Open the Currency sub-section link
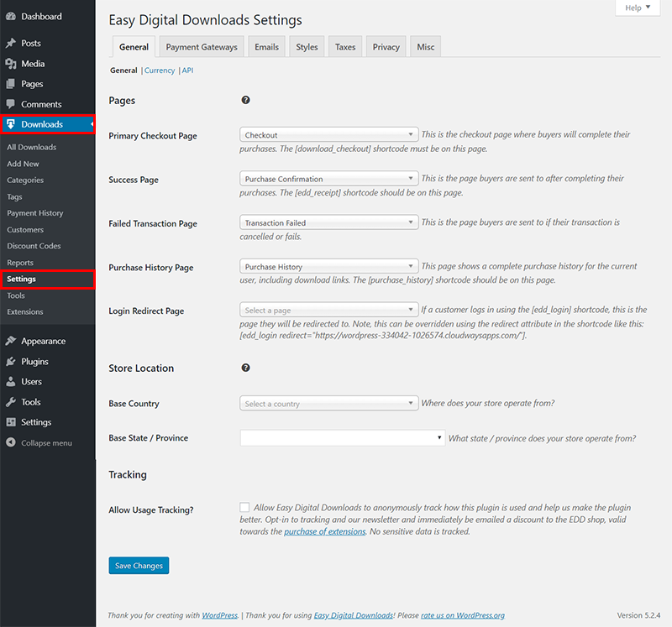 (x=160, y=71)
